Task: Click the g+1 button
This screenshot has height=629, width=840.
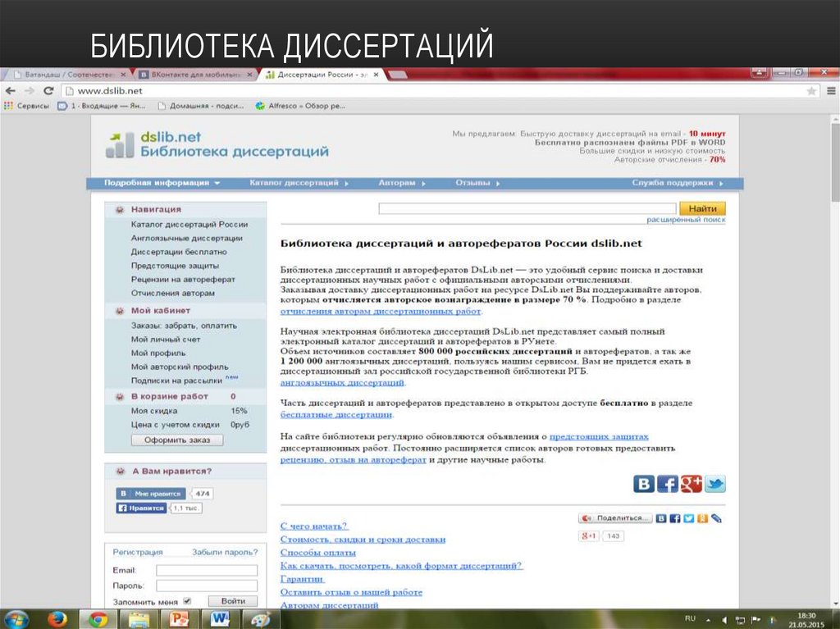Action: [x=589, y=536]
